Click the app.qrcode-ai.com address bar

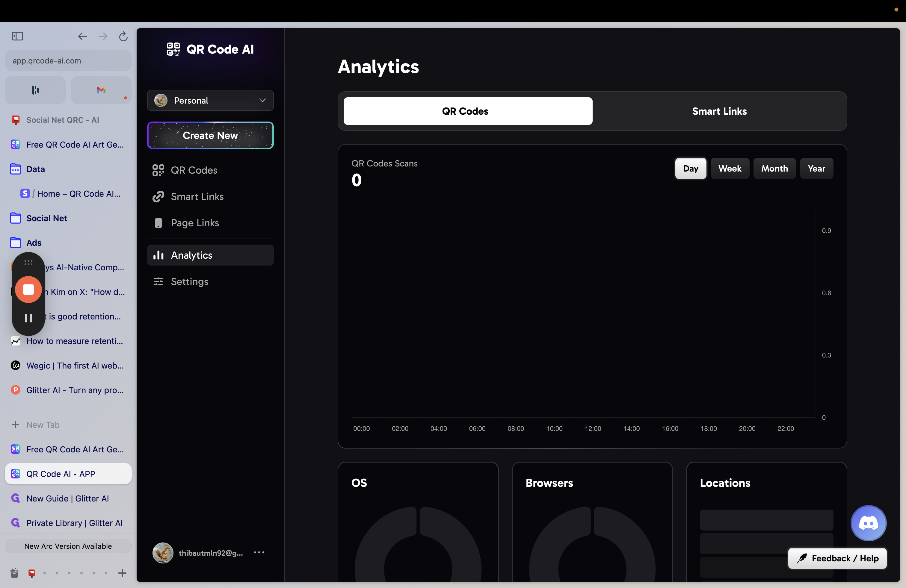[68, 61]
